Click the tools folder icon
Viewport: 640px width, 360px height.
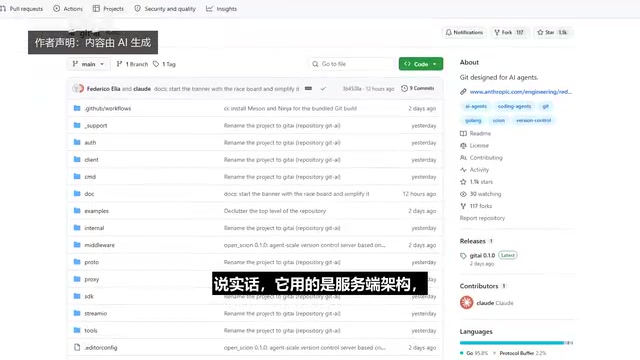point(77,330)
